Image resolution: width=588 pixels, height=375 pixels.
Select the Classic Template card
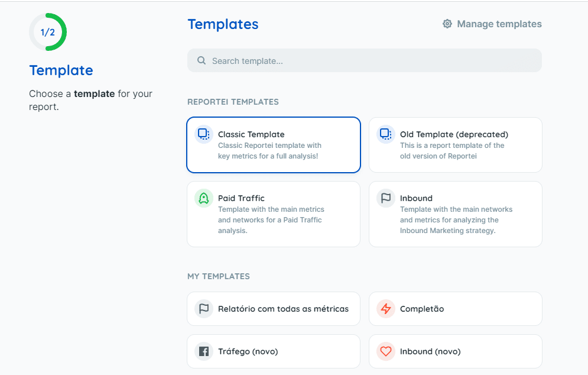point(274,145)
